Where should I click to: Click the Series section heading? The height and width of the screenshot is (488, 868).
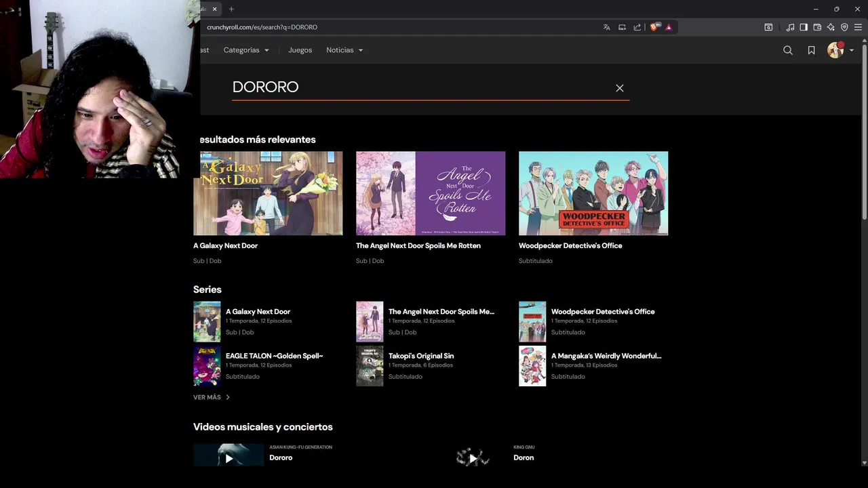coord(208,289)
